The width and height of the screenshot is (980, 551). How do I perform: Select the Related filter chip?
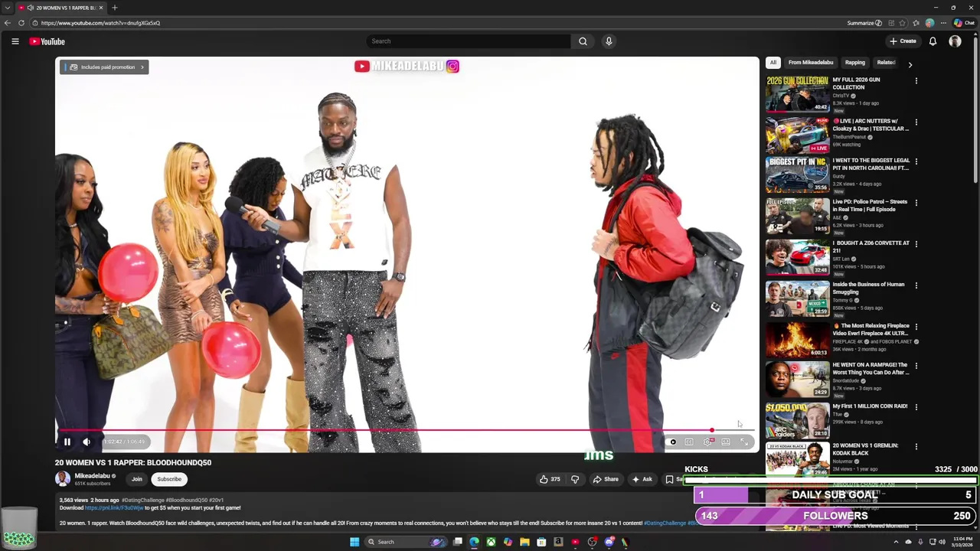pyautogui.click(x=886, y=63)
